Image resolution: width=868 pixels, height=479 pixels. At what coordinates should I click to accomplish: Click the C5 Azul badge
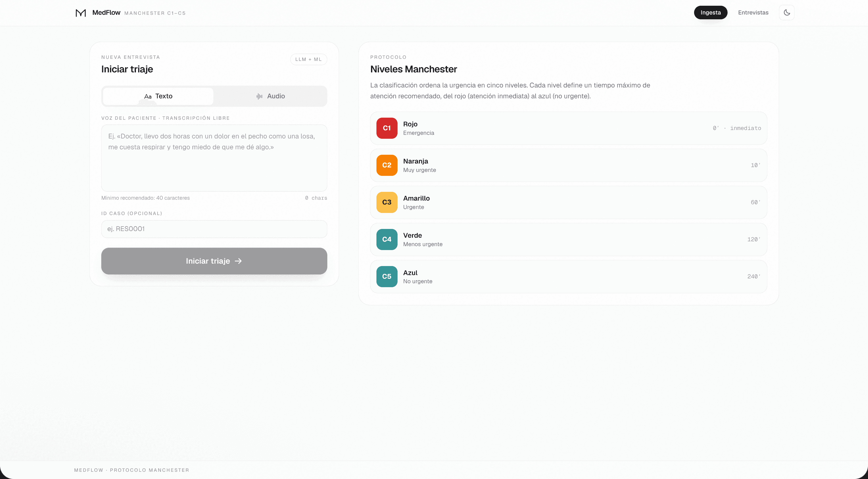386,277
